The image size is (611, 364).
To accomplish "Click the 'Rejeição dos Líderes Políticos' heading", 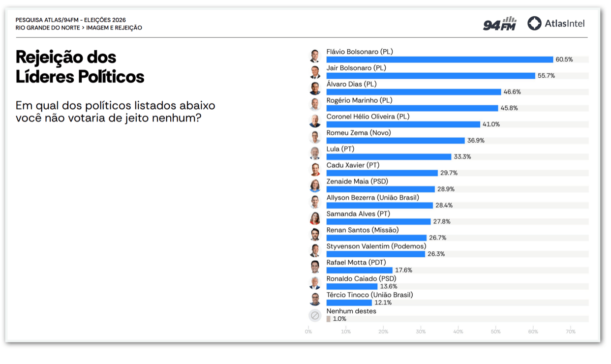I will [80, 67].
